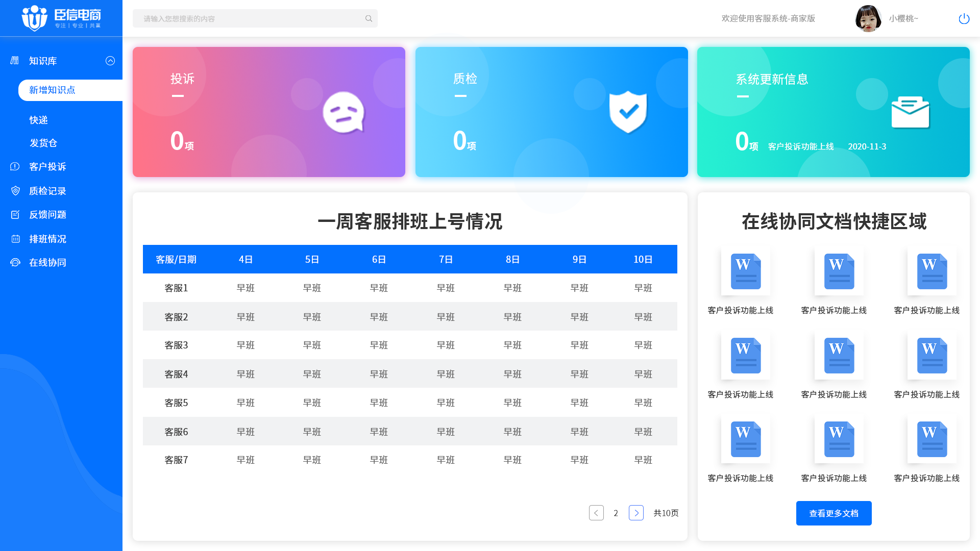Open third Word document in top row
Screen dimensions: 980x551
[x=932, y=271]
